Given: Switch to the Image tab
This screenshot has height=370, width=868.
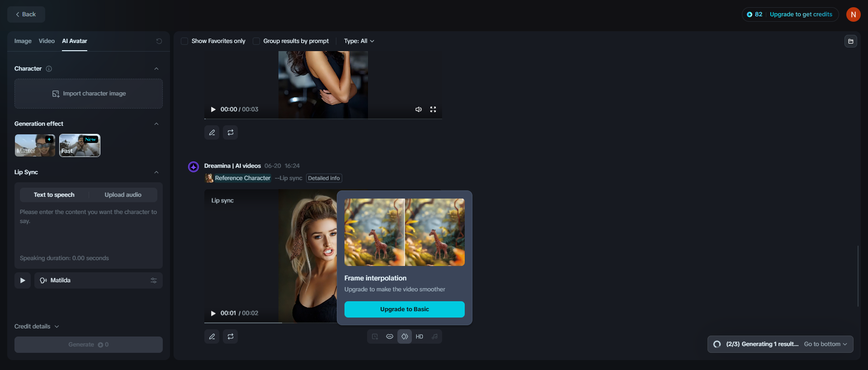Looking at the screenshot, I should pos(23,41).
